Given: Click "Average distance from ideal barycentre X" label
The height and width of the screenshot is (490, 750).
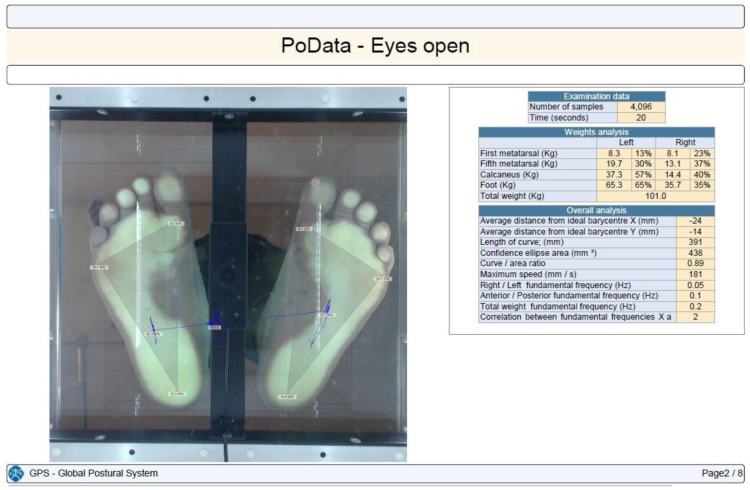Looking at the screenshot, I should click(569, 221).
